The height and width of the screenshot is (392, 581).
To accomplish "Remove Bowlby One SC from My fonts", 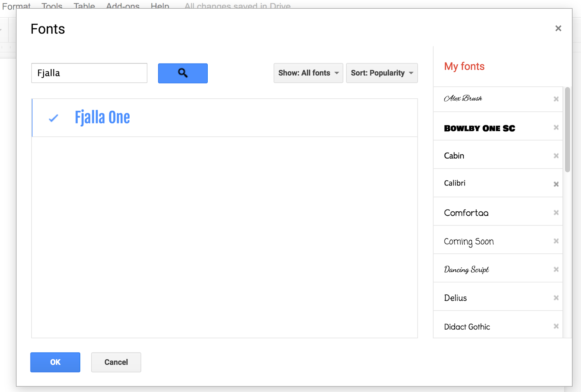I will click(556, 127).
